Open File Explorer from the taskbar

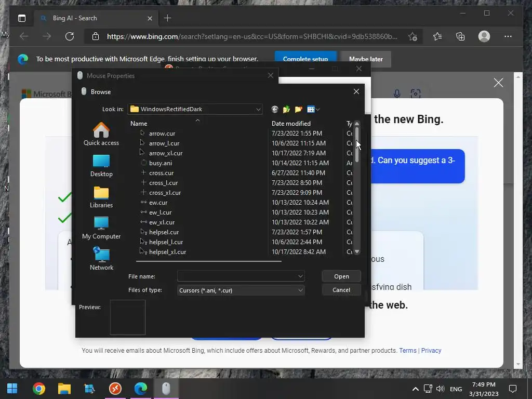[64, 389]
